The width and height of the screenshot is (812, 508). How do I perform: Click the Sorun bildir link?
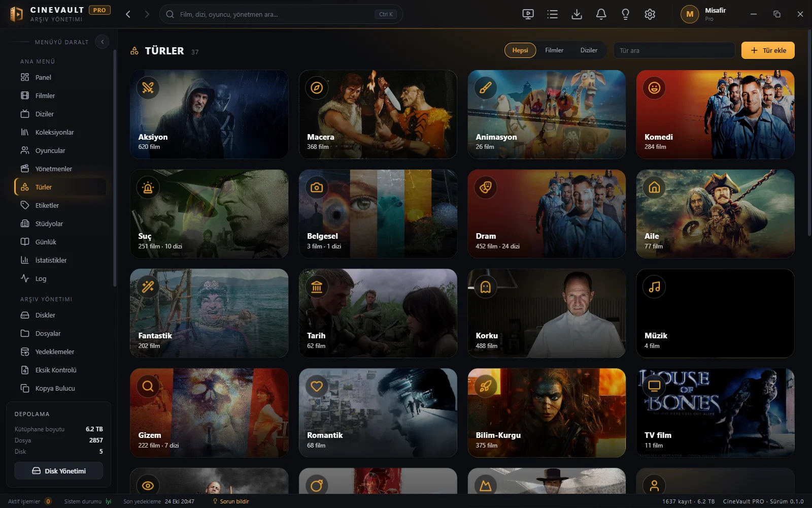point(231,501)
